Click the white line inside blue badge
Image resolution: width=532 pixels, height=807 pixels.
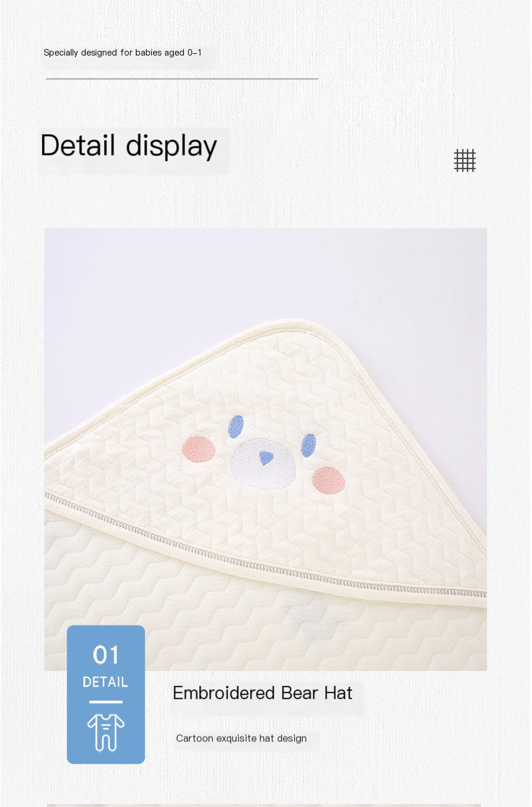coord(106,702)
